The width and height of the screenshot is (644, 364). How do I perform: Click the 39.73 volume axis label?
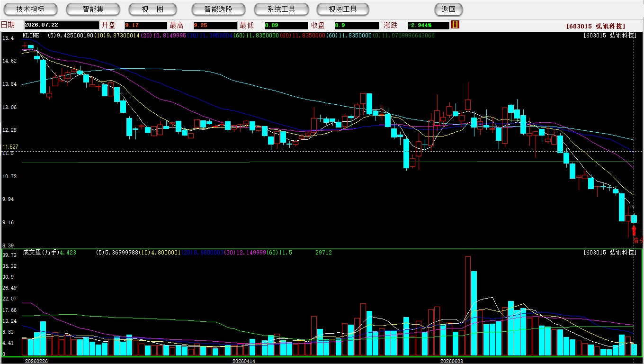9,255
